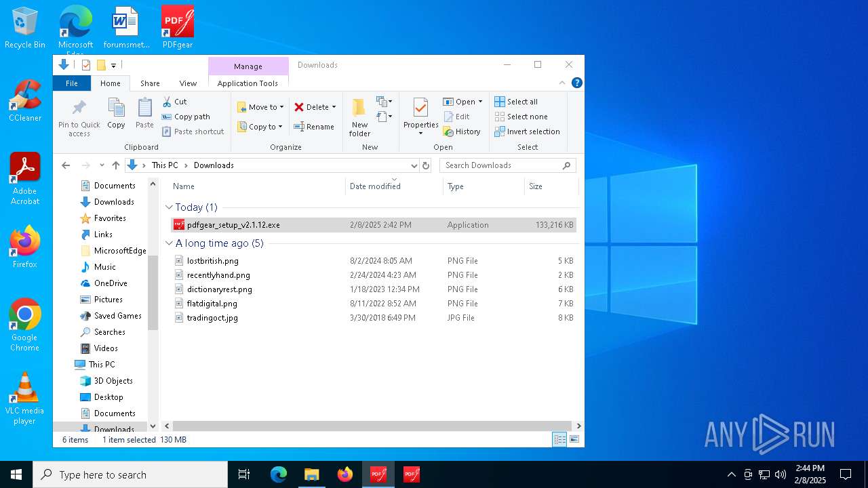
Task: Open the File menu tab
Action: [x=72, y=83]
